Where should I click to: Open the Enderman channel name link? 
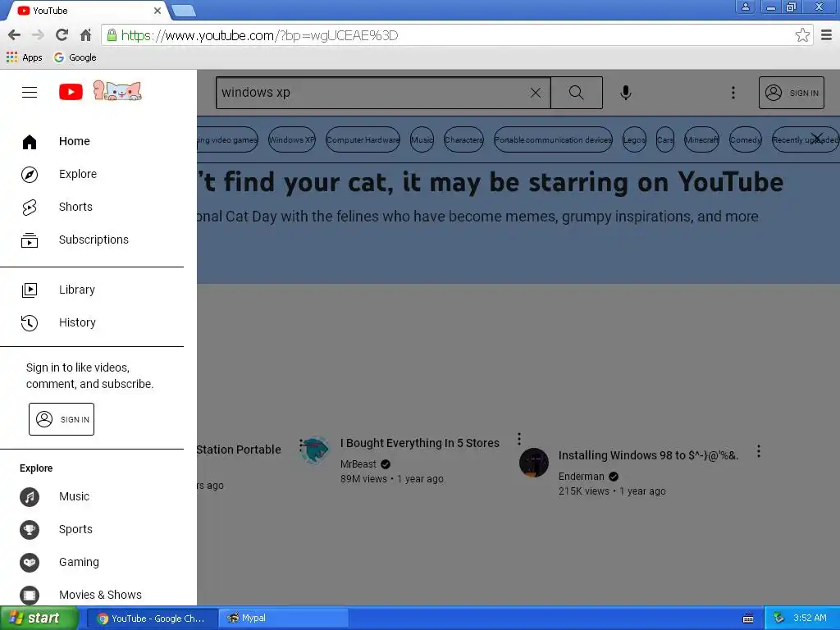[x=582, y=477]
